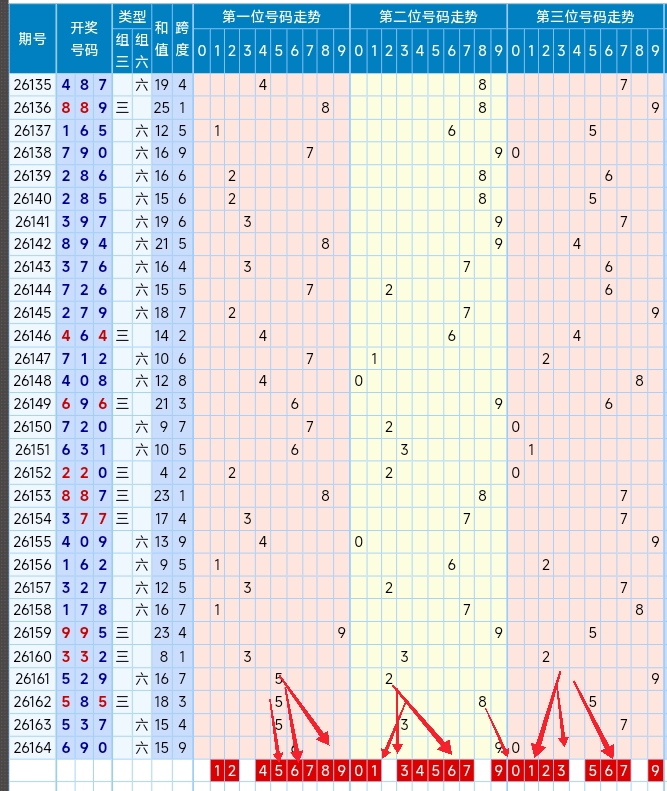Click the 跨度 column header
Viewport: 667px width, 791px height.
click(182, 39)
